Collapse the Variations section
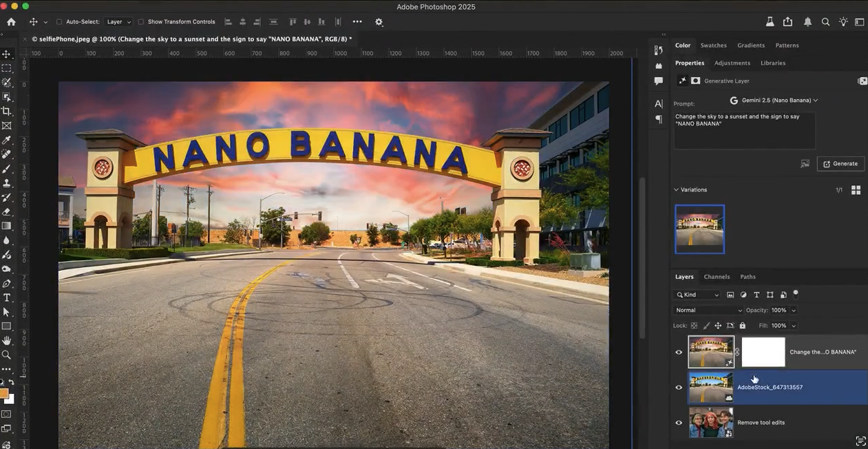This screenshot has width=868, height=449. pyautogui.click(x=676, y=189)
